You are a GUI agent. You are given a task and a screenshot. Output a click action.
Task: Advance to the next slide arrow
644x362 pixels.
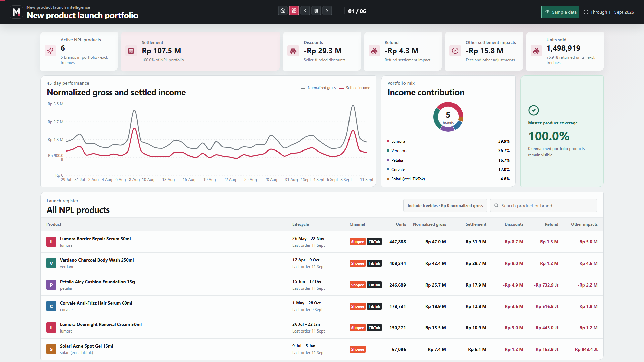[327, 11]
